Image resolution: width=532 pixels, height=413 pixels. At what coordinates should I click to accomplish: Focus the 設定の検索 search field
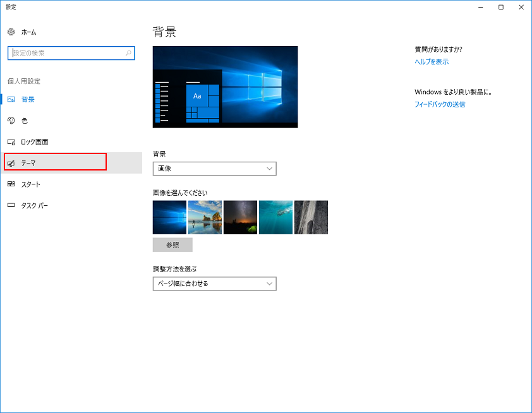point(66,53)
